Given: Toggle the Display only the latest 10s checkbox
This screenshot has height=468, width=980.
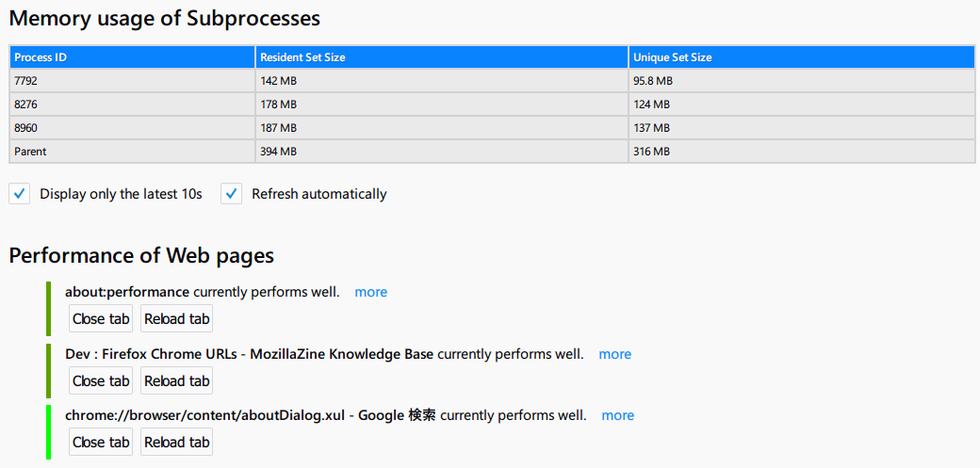Looking at the screenshot, I should pyautogui.click(x=20, y=194).
